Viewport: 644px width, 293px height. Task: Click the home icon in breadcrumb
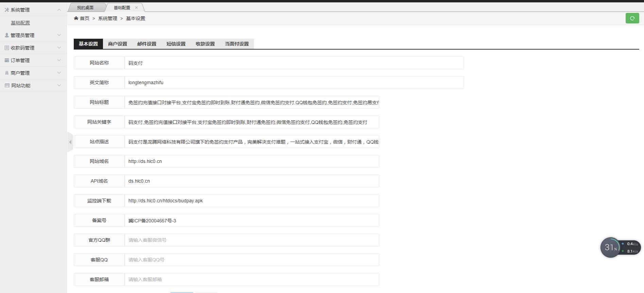[x=76, y=18]
